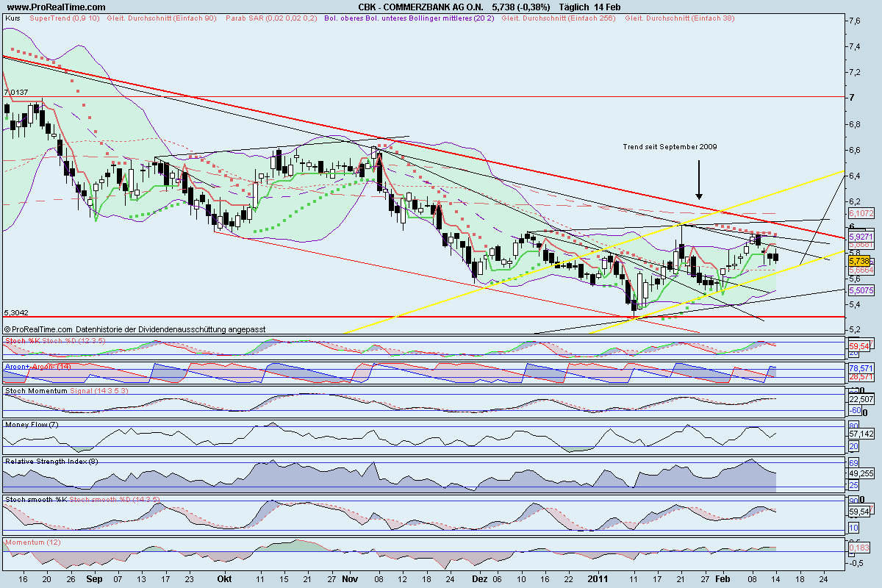Click the -0,5 label on the Momentum axis
Viewport: 882px width, 588px height.
856,563
